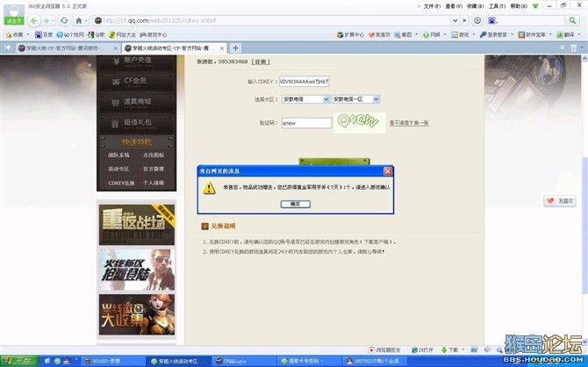This screenshot has width=588, height=367.
Task: Open the 工具 menu
Action: coord(498,6)
